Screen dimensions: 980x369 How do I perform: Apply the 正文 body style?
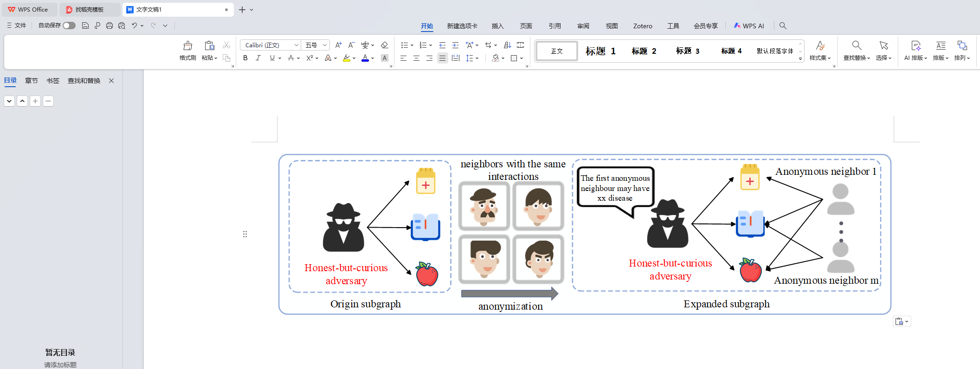(557, 51)
